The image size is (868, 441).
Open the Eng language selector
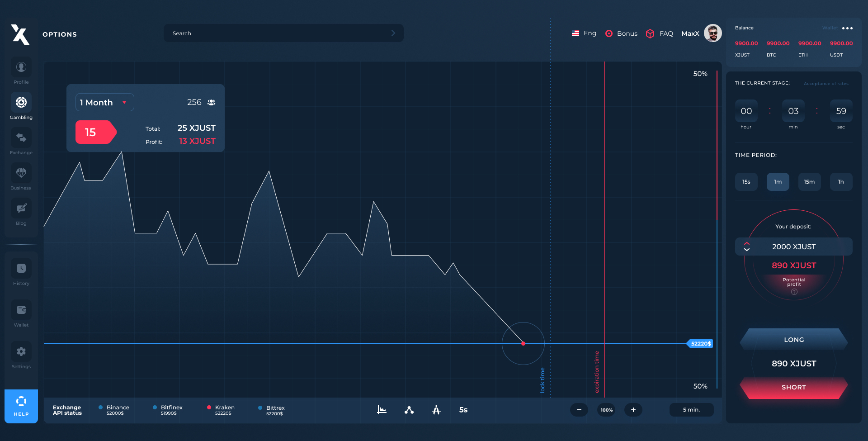click(x=584, y=33)
